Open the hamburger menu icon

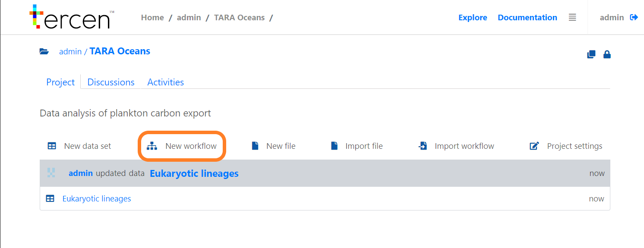click(x=572, y=18)
